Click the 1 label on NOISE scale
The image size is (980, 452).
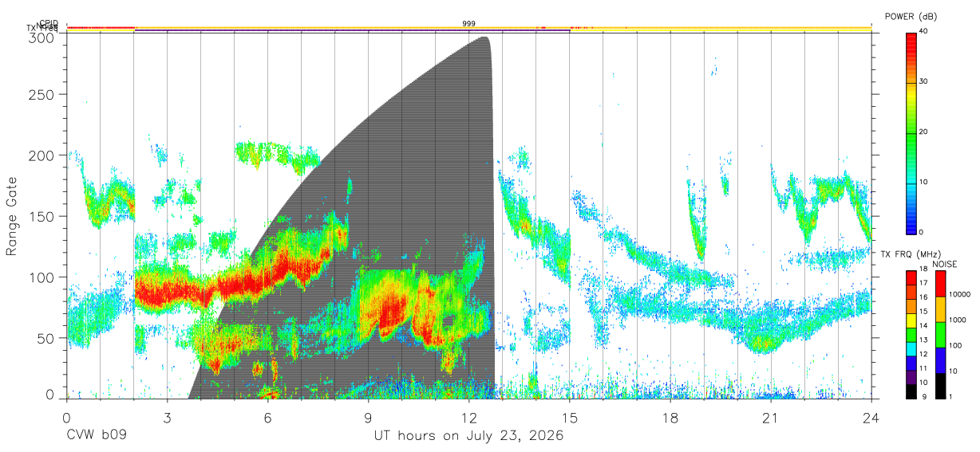pos(950,396)
